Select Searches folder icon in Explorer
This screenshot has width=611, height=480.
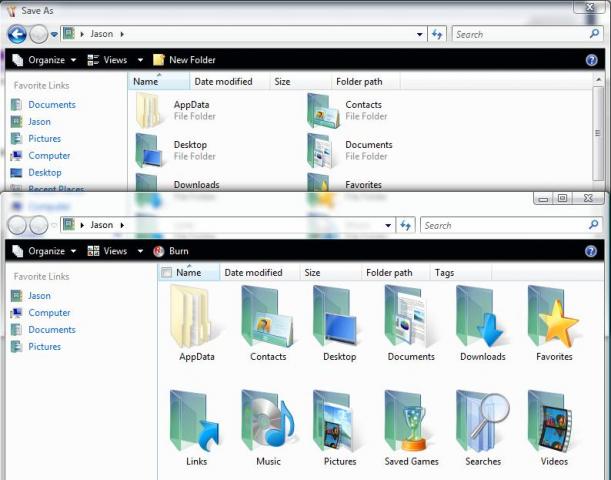tap(482, 428)
